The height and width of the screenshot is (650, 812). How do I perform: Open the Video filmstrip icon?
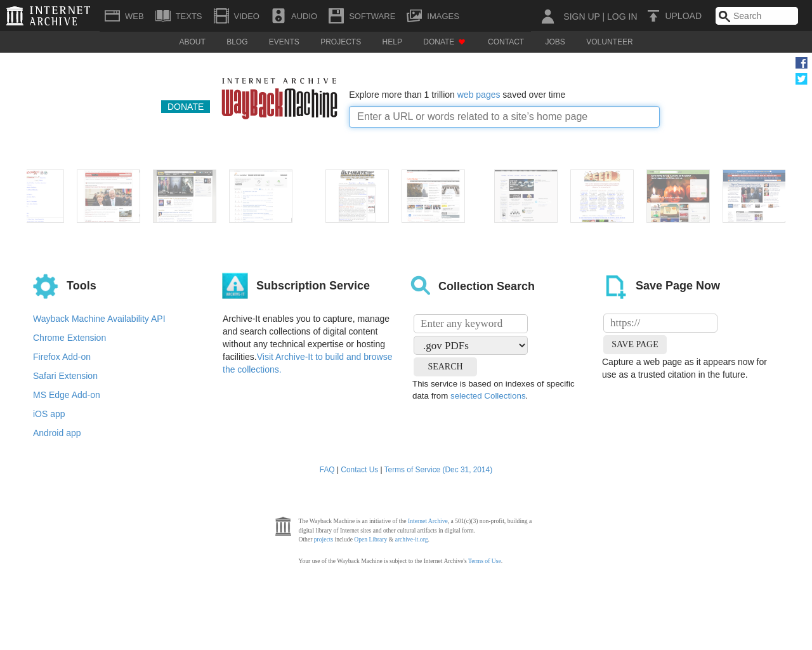pos(221,16)
